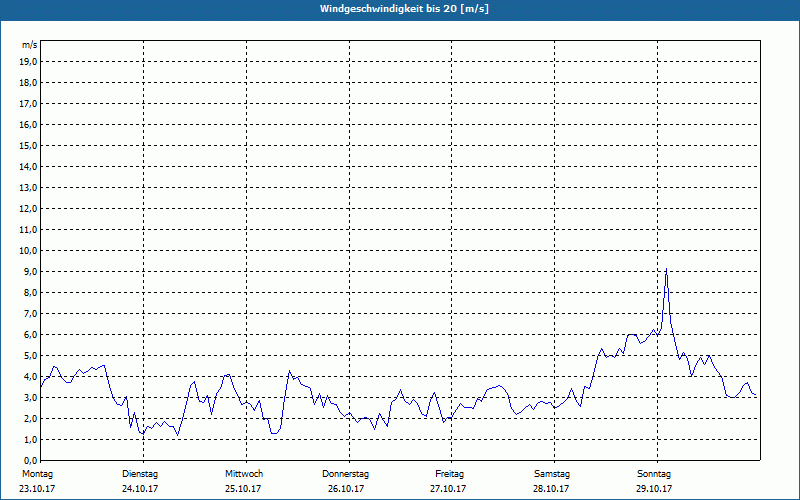Click the 7,0 y-axis label

(30, 313)
